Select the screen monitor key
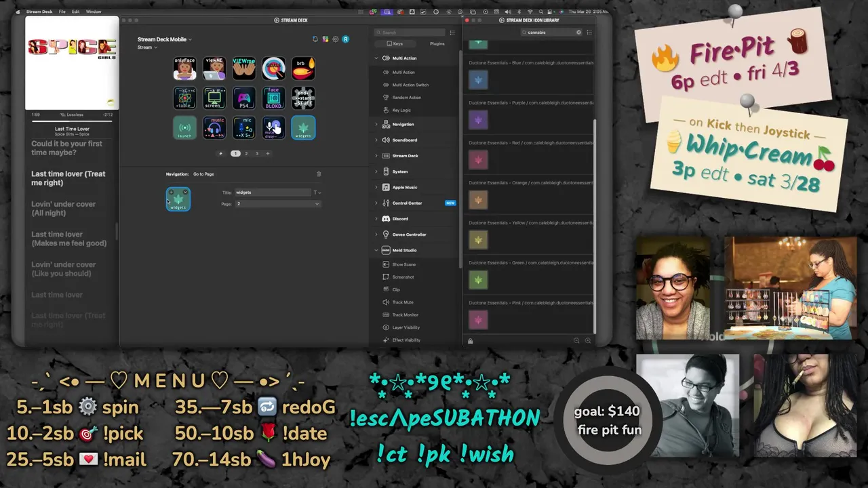 pyautogui.click(x=214, y=98)
